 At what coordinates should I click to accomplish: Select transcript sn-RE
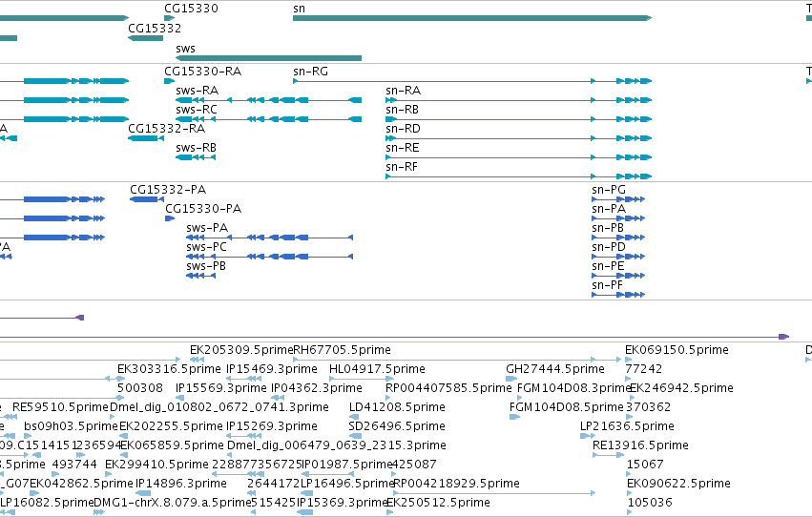coord(518,157)
